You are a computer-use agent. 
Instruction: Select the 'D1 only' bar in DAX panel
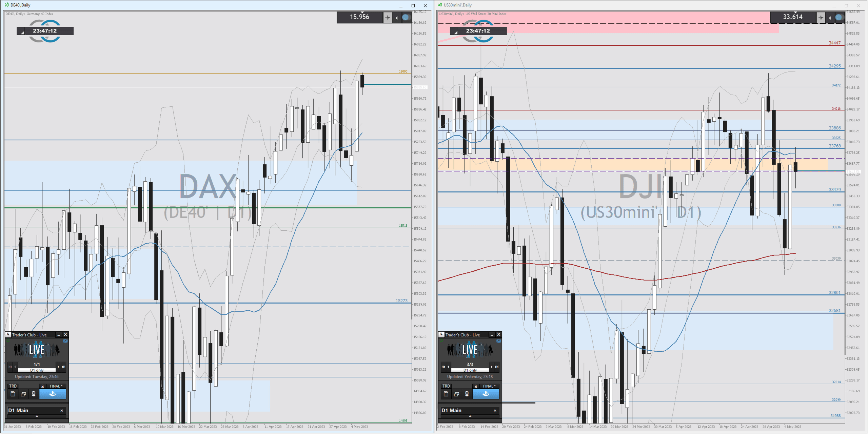[37, 370]
